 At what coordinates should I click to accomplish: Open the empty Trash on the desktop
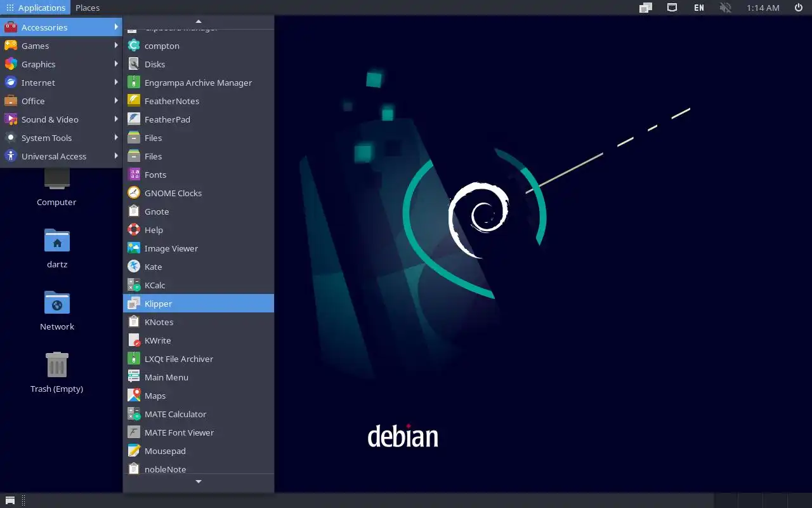tap(57, 373)
